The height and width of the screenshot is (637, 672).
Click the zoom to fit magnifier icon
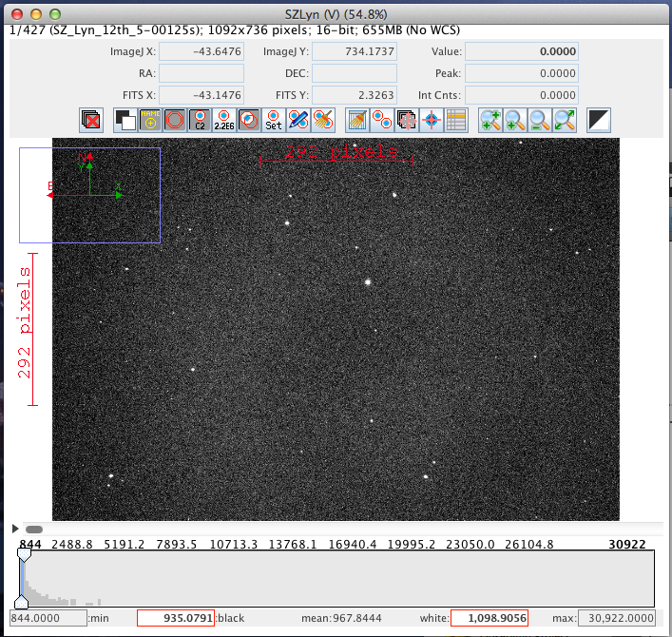tap(565, 120)
